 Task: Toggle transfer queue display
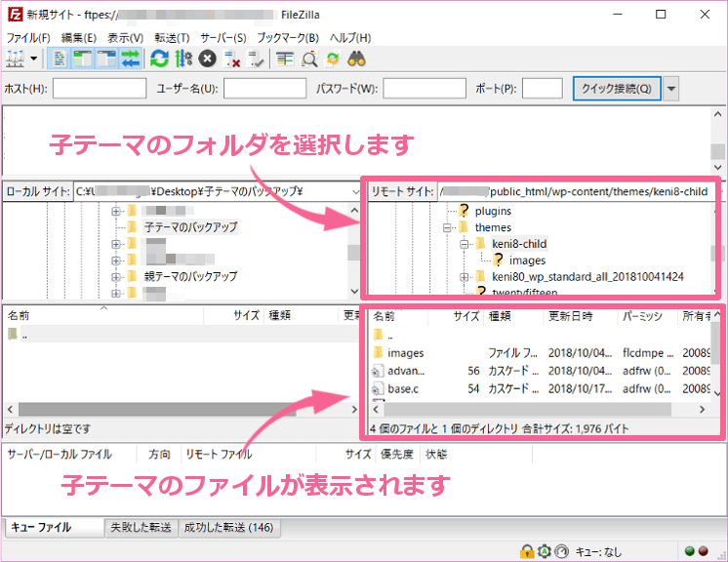tap(131, 59)
